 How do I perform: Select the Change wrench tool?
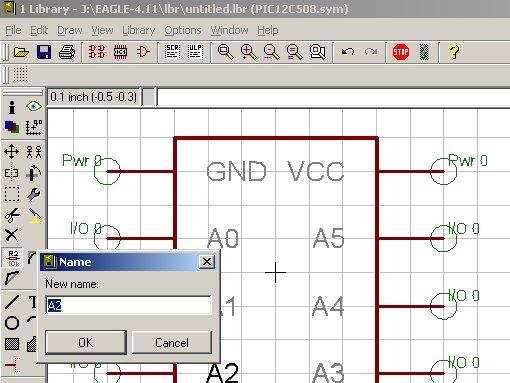34,194
